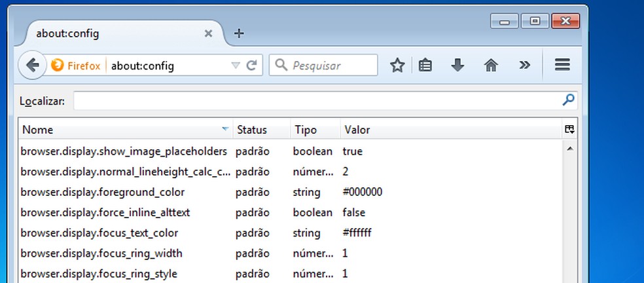The height and width of the screenshot is (283, 644).
Task: Close the Firefox window
Action: click(x=565, y=21)
